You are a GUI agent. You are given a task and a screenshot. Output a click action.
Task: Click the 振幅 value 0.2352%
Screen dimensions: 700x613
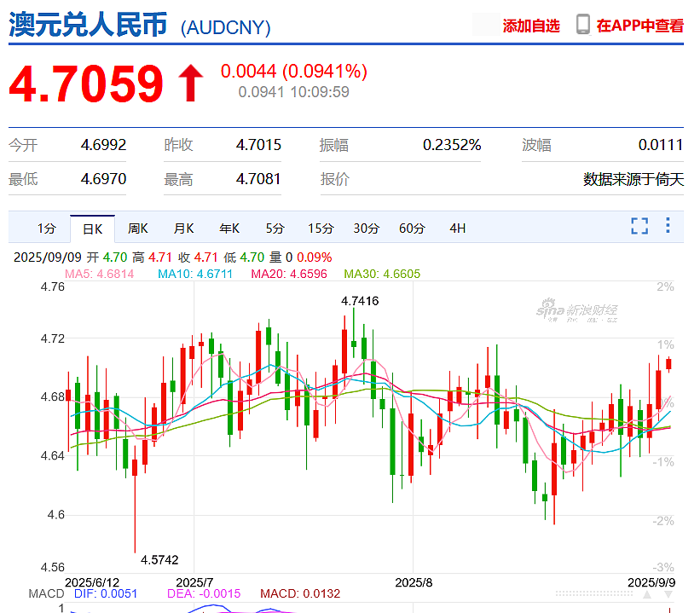pos(452,145)
